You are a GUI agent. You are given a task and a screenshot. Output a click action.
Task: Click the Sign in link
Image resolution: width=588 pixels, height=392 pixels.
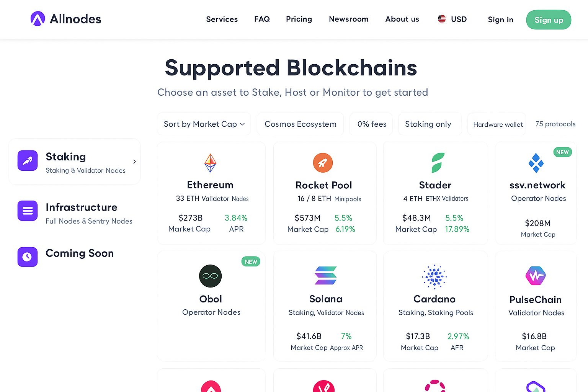pos(500,20)
